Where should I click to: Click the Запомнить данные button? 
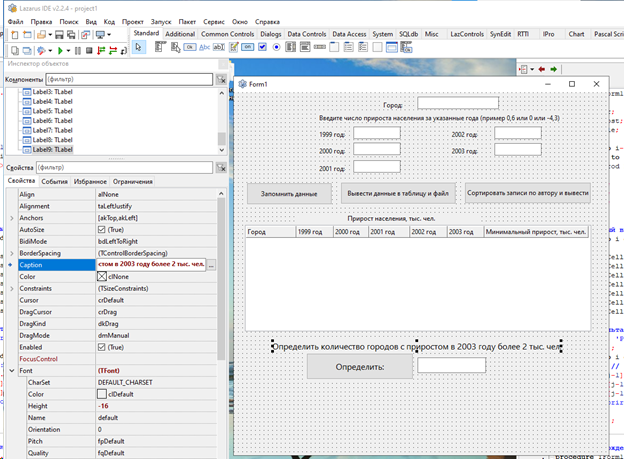click(x=289, y=192)
